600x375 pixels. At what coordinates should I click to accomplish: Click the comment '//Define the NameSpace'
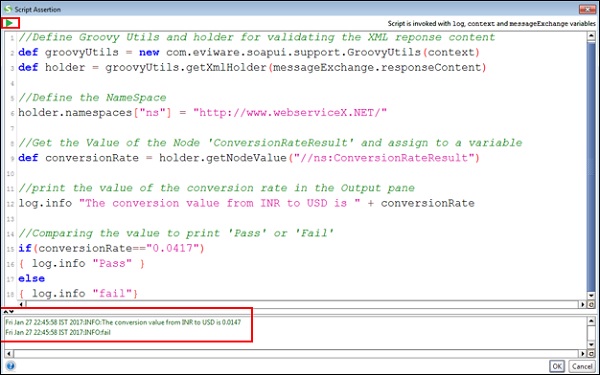pyautogui.click(x=92, y=98)
